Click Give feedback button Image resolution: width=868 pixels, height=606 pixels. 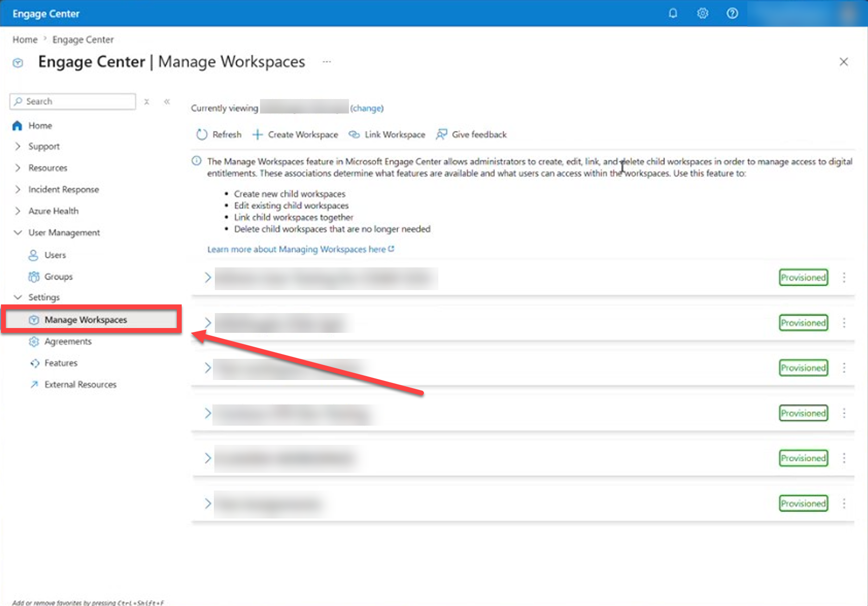471,135
